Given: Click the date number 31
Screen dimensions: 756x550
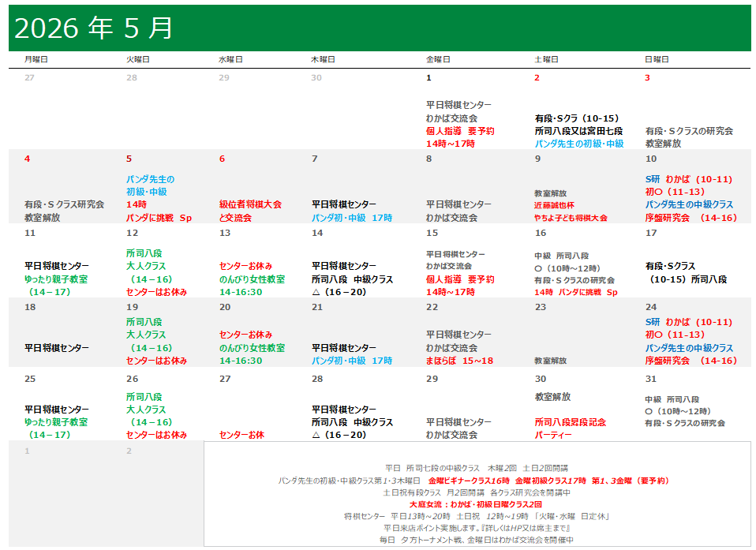Looking at the screenshot, I should (651, 379).
